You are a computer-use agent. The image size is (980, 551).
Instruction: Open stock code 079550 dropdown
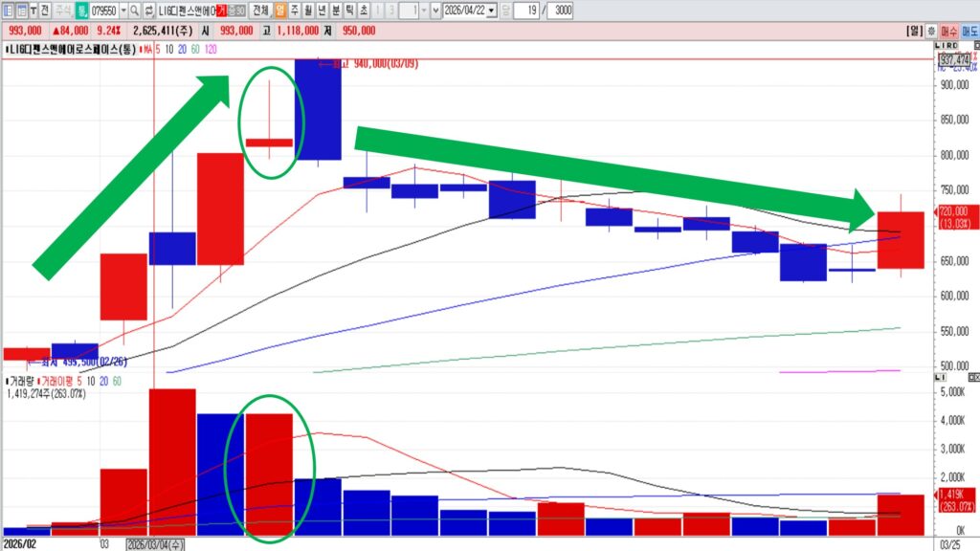point(122,11)
